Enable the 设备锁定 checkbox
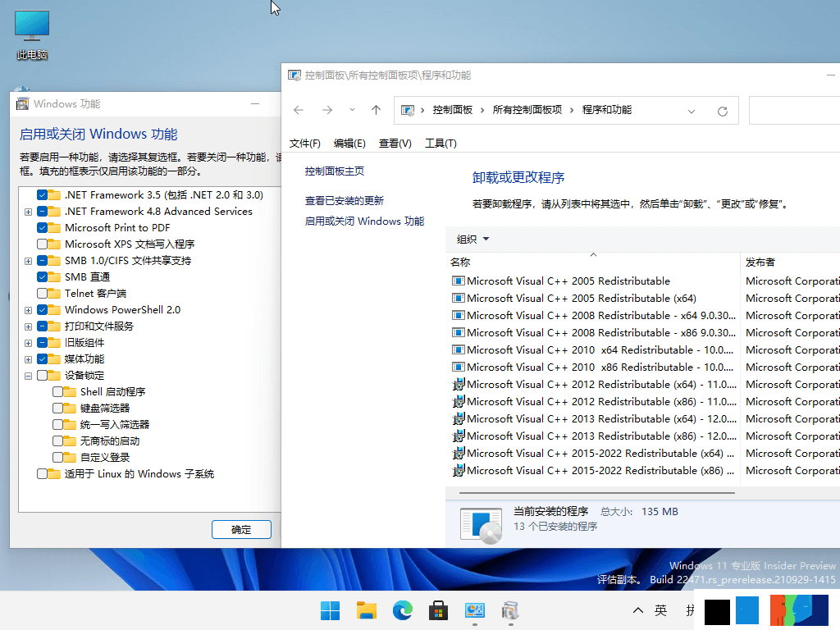 tap(43, 376)
